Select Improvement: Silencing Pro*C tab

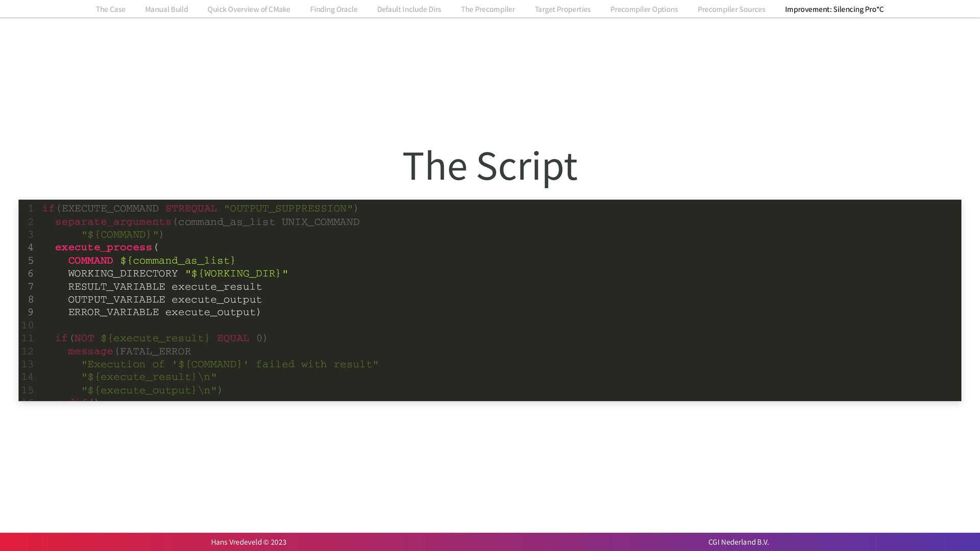point(834,9)
